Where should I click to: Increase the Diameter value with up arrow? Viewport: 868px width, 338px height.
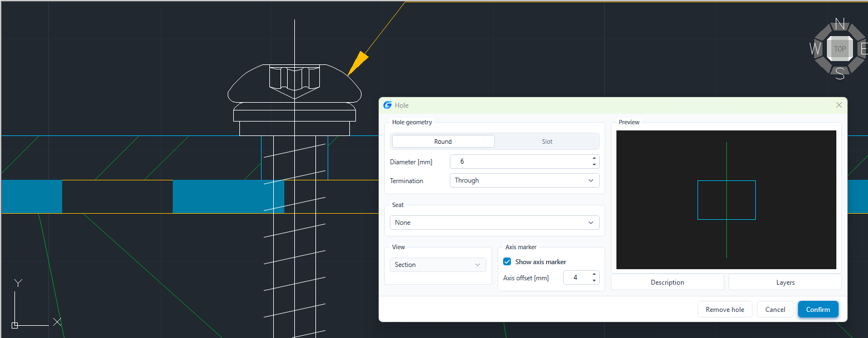pyautogui.click(x=594, y=158)
